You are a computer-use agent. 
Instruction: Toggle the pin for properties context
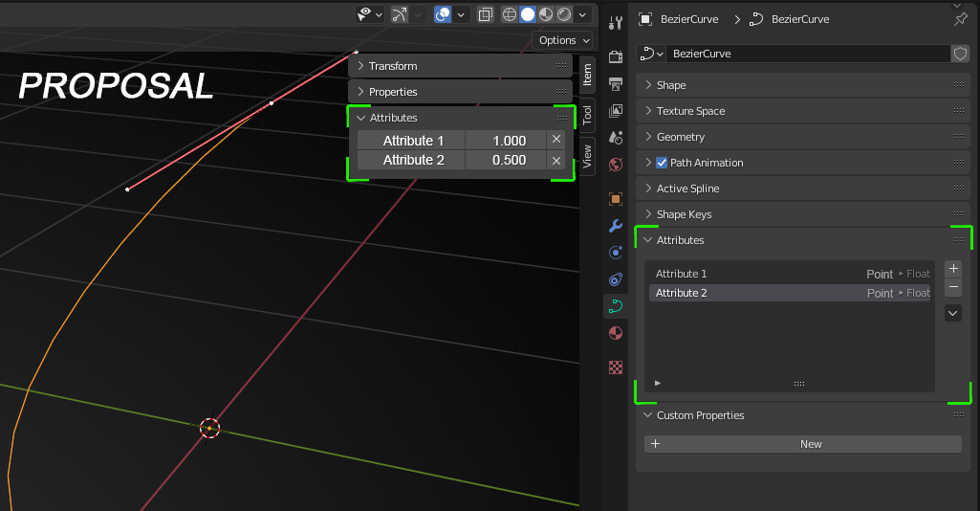tap(961, 19)
